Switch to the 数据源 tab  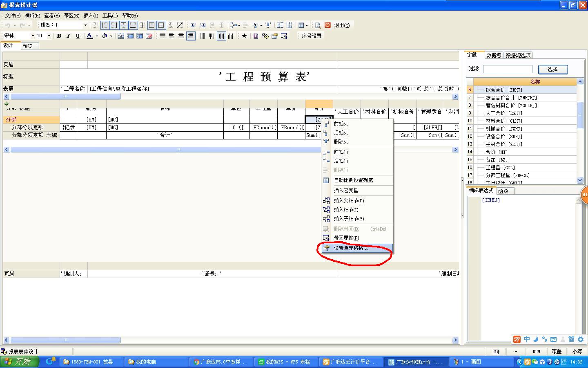point(494,55)
